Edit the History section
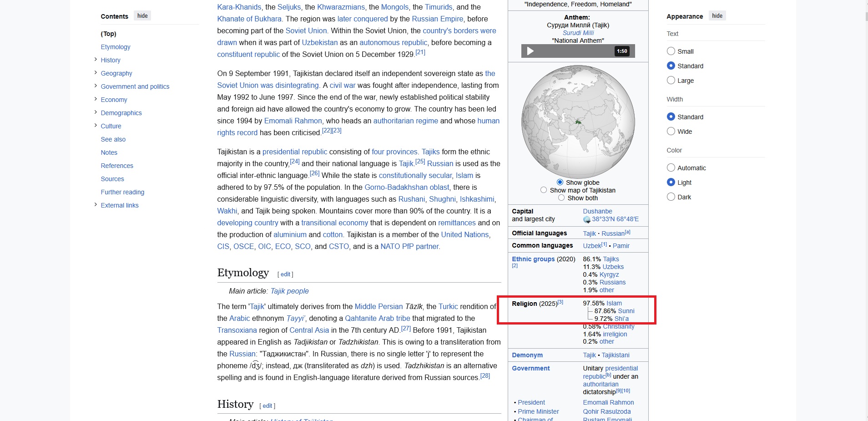The width and height of the screenshot is (868, 421). pos(267,406)
